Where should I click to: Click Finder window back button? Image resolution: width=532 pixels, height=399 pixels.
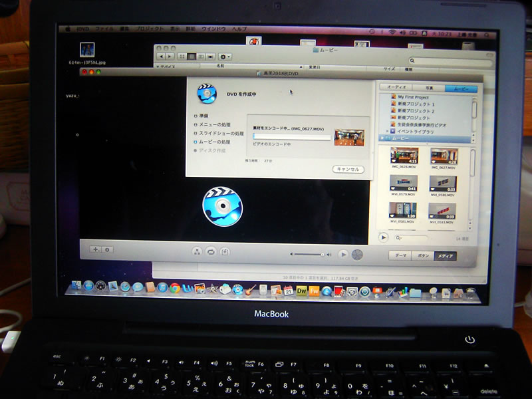coord(161,57)
